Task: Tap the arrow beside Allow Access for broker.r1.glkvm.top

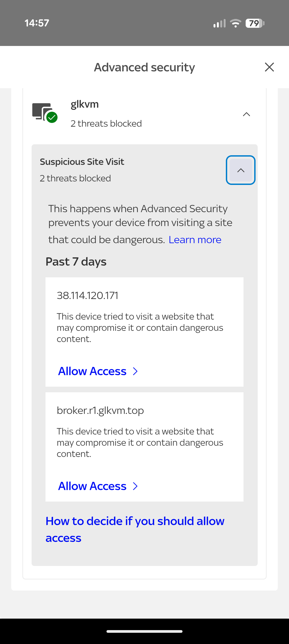Action: coord(135,486)
